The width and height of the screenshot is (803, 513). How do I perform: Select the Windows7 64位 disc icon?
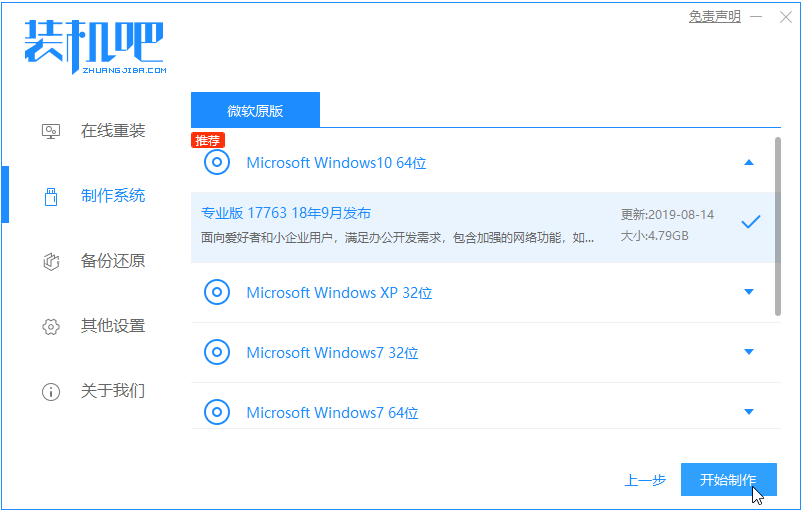[x=217, y=412]
